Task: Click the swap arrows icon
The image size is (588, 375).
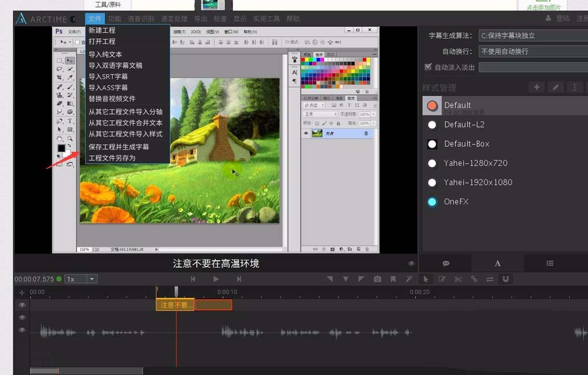Action: tap(490, 279)
